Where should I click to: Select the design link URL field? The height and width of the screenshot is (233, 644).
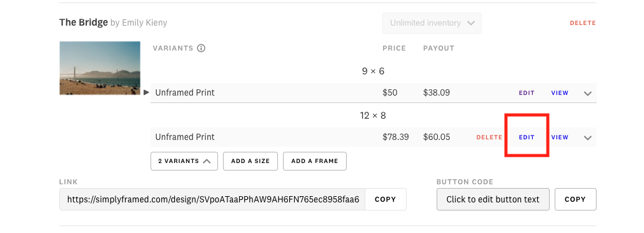pyautogui.click(x=212, y=199)
